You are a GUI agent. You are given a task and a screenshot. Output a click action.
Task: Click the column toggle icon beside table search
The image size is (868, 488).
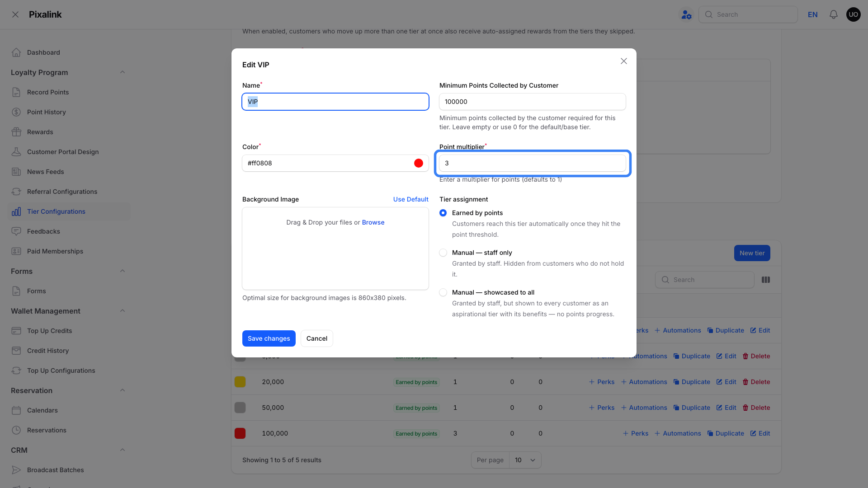(766, 280)
